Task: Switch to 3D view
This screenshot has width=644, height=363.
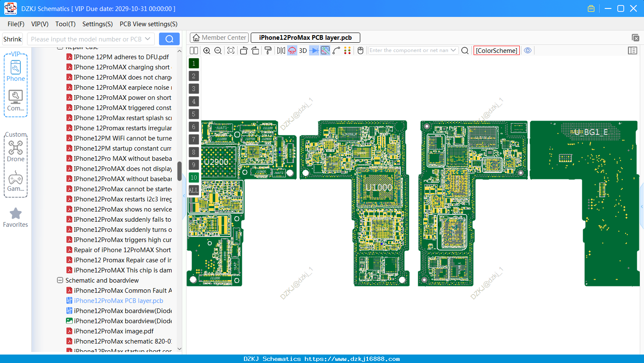Action: coord(303,50)
